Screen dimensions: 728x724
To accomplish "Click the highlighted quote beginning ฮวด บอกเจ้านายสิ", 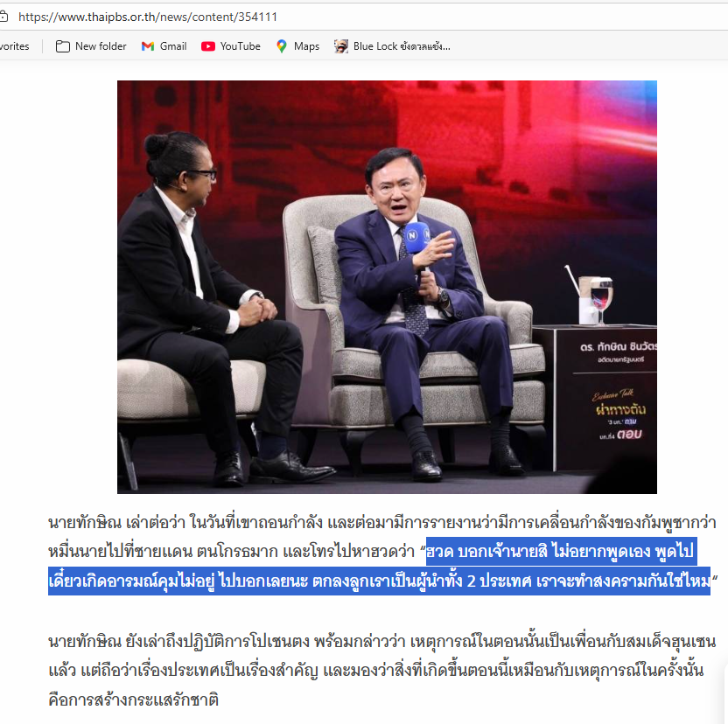I will point(380,567).
